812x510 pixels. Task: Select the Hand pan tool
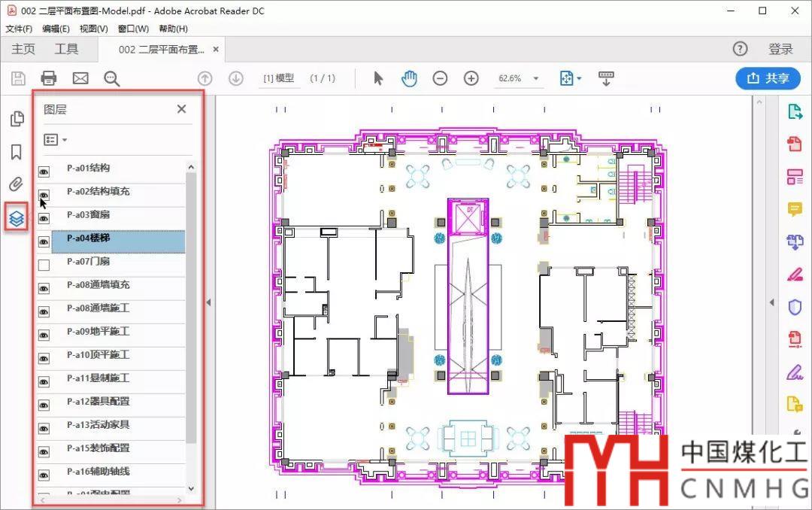(x=409, y=78)
